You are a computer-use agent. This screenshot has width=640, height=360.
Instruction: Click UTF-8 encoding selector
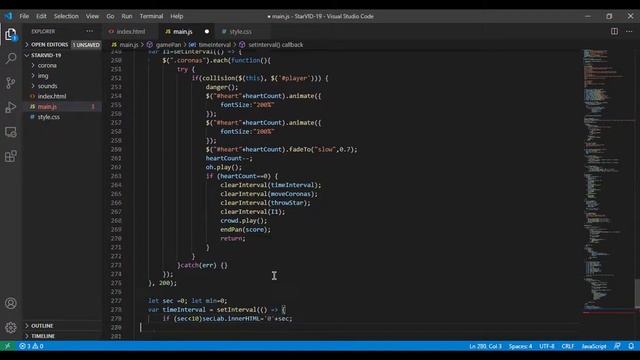547,346
